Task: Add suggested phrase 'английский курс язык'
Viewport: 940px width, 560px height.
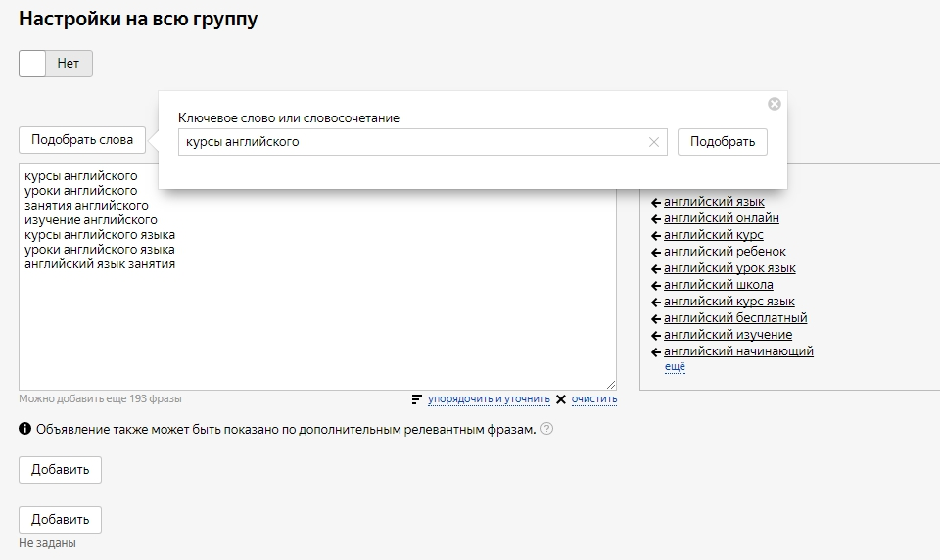Action: (728, 302)
